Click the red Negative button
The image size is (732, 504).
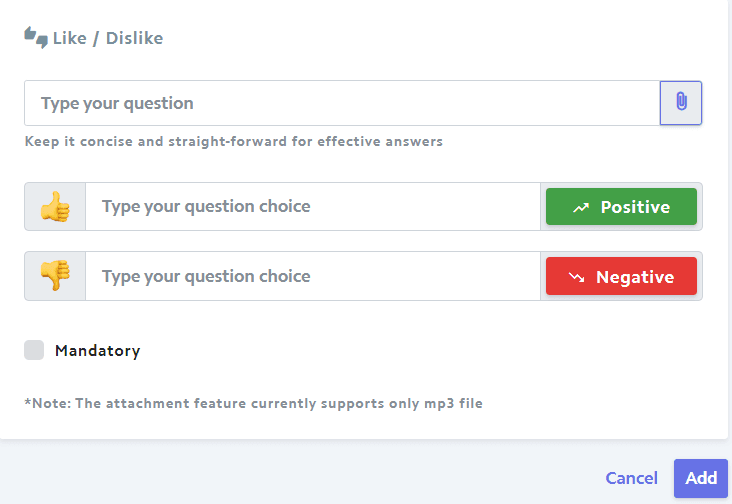tap(621, 276)
